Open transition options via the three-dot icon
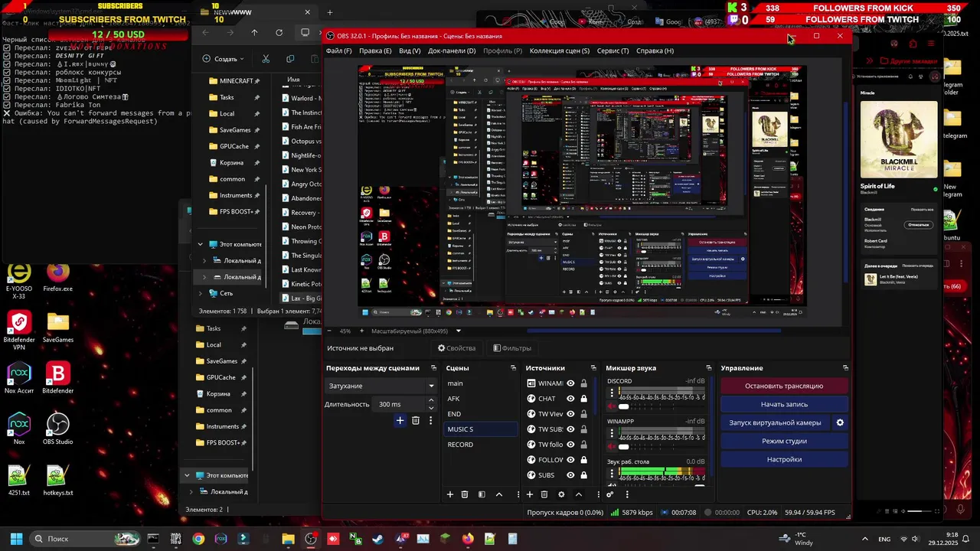 tap(430, 420)
